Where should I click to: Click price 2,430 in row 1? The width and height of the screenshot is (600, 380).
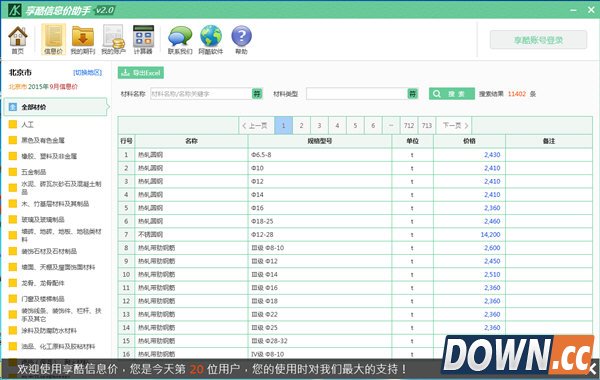[x=492, y=155]
